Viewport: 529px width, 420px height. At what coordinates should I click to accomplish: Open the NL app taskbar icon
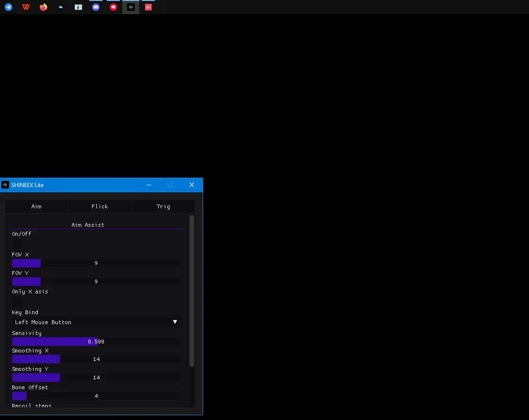coord(61,7)
